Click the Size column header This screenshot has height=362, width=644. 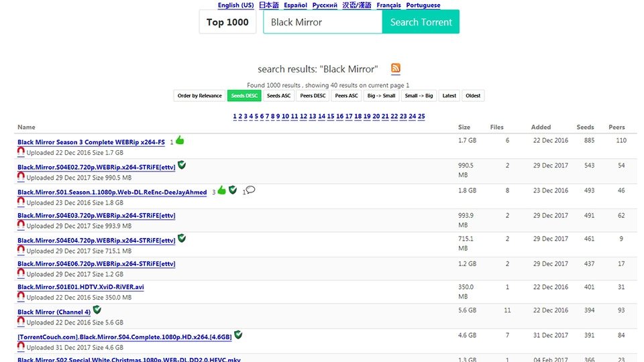[x=464, y=127]
